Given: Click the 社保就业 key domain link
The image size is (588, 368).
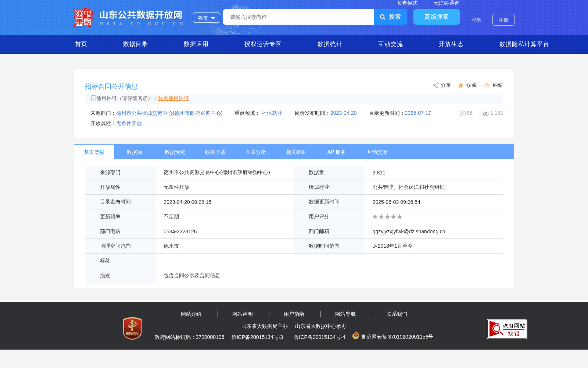Looking at the screenshot, I should (272, 113).
